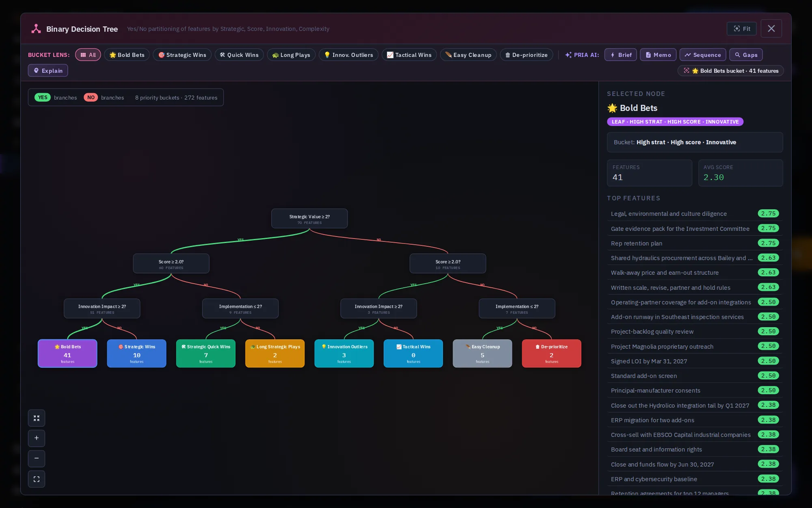
Task: Open the PRIA AI Gaps analysis
Action: point(746,55)
